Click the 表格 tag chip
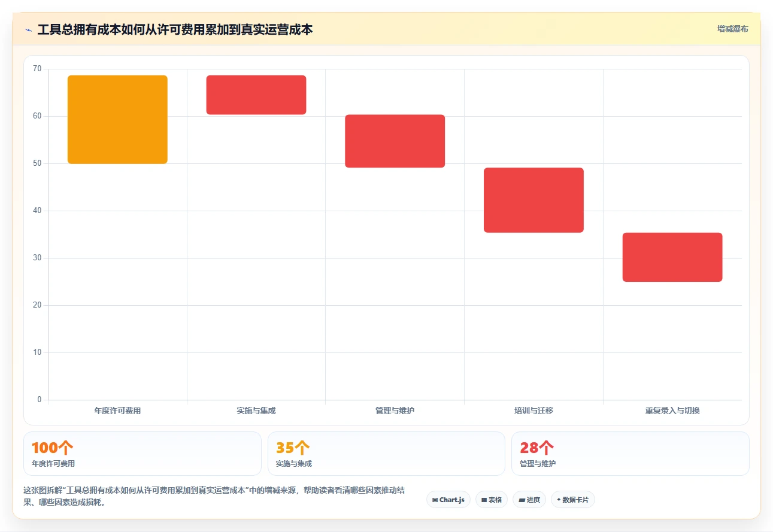773x532 pixels. click(x=492, y=500)
